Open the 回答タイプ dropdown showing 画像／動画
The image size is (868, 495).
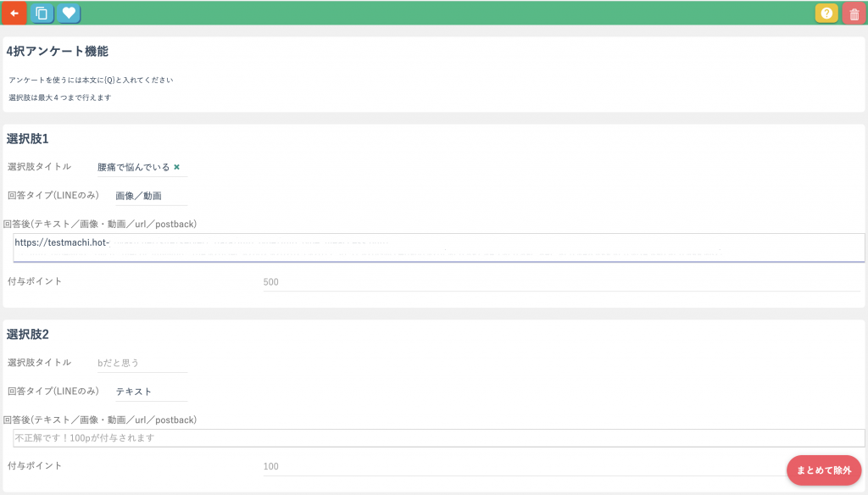coord(150,196)
